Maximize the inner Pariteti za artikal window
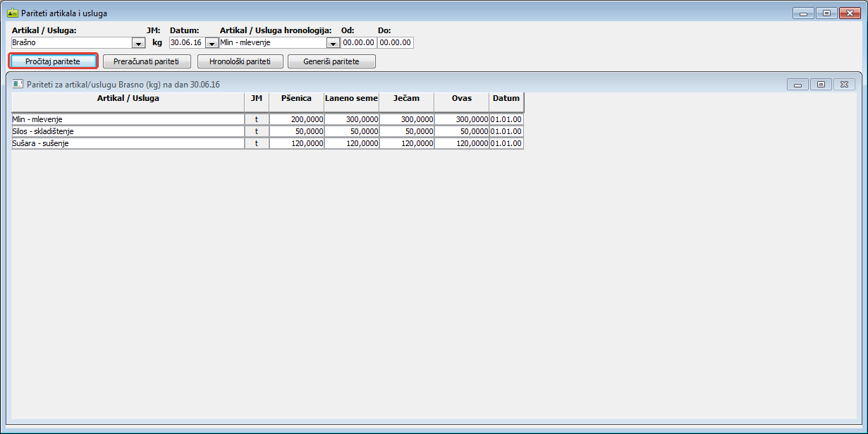 [x=821, y=85]
